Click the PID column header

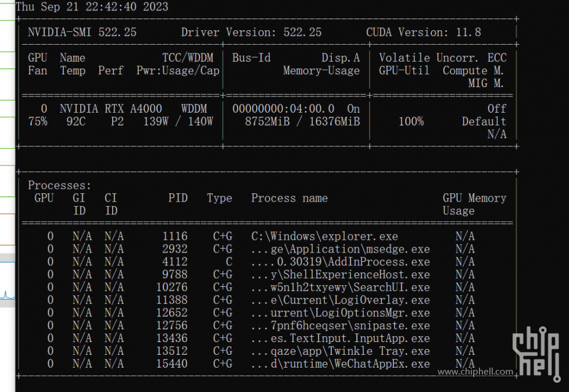[178, 197]
